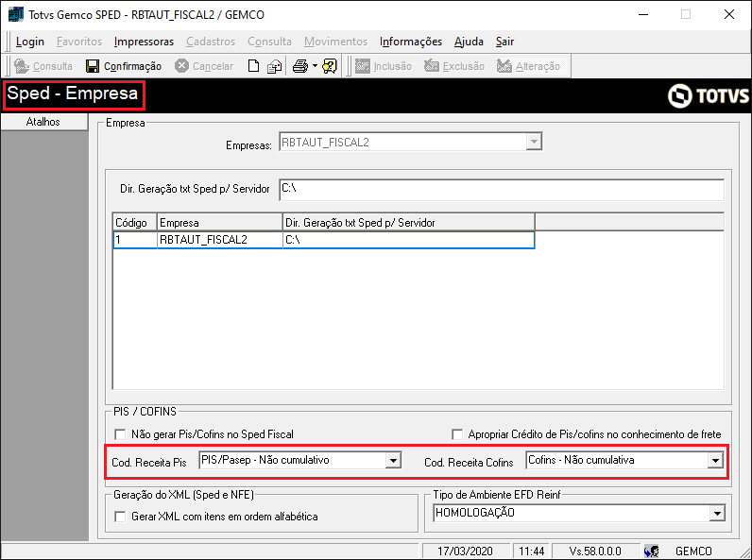Image resolution: width=752 pixels, height=560 pixels.
Task: Click the TOTVS logo
Action: click(708, 96)
